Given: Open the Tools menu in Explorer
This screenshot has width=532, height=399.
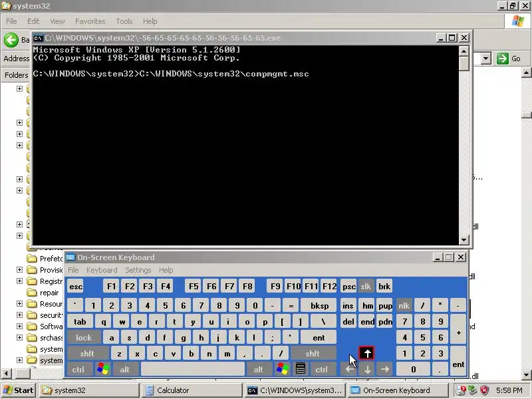Looking at the screenshot, I should point(124,21).
